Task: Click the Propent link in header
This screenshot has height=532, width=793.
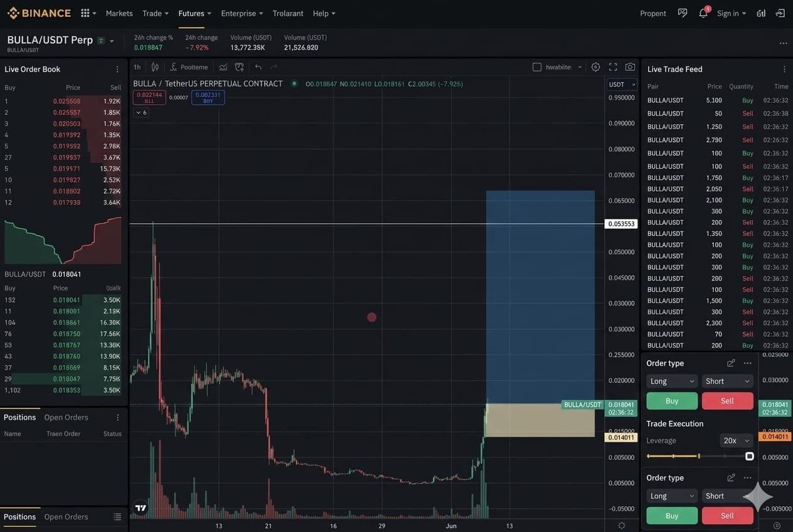Action: (653, 13)
